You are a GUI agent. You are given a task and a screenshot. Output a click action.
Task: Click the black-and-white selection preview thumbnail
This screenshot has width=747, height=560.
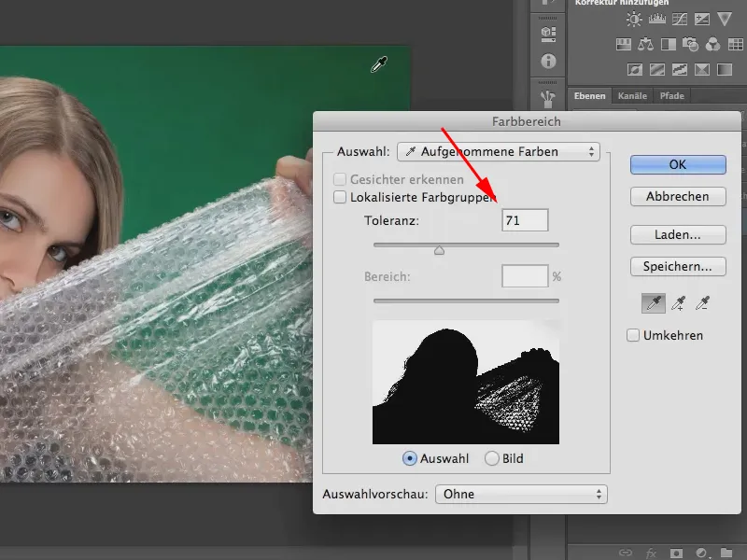tap(466, 382)
